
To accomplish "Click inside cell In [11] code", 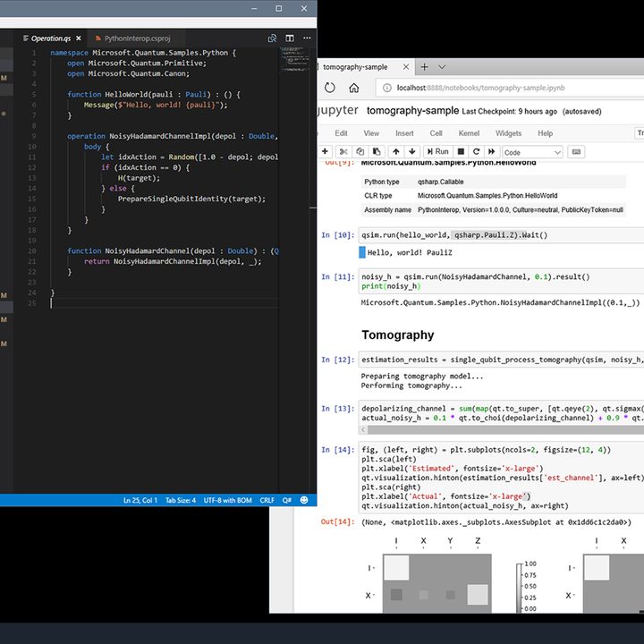I will (502, 282).
